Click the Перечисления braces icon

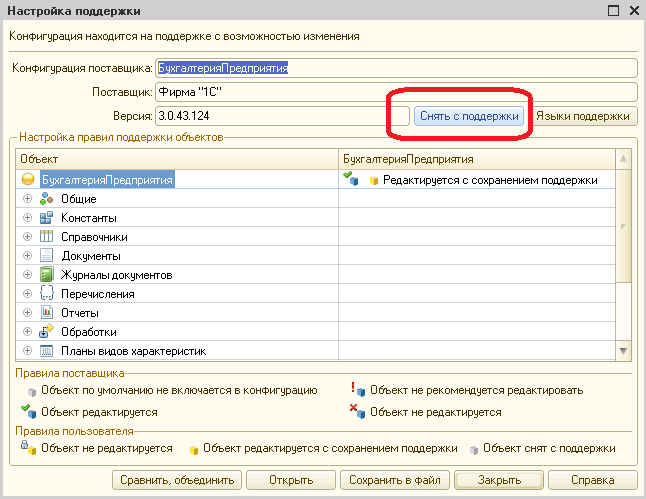(x=47, y=294)
